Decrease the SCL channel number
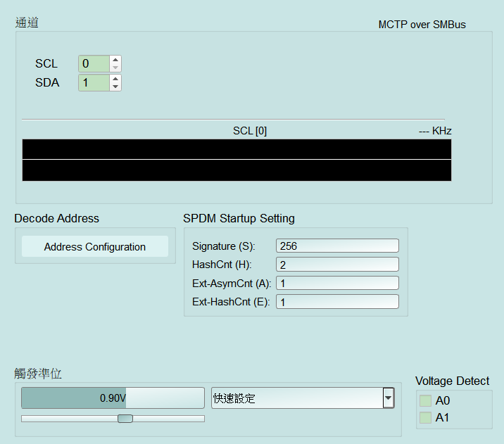Image resolution: width=504 pixels, height=444 pixels. [x=115, y=67]
